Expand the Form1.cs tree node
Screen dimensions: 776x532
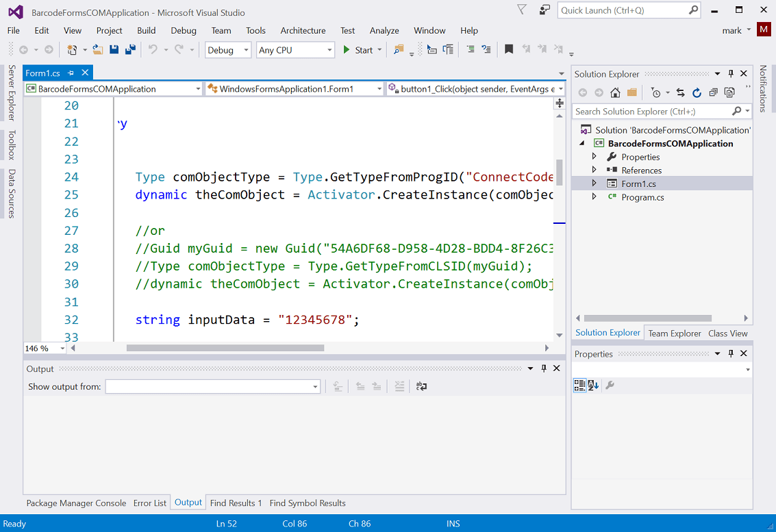pyautogui.click(x=594, y=183)
